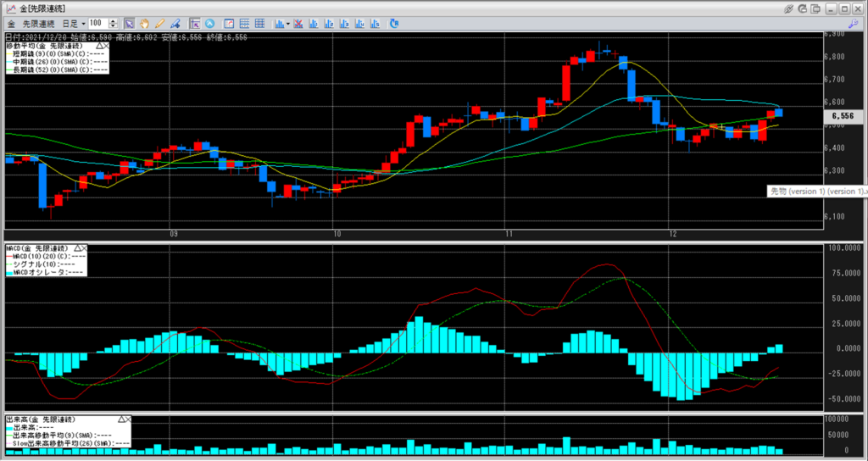Click the bar count stepper arrows

pyautogui.click(x=114, y=23)
